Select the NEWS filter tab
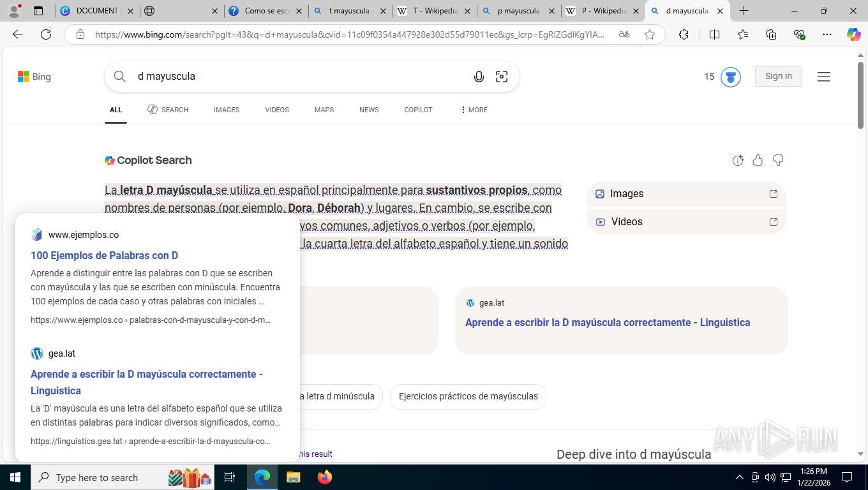868x490 pixels. pos(369,110)
